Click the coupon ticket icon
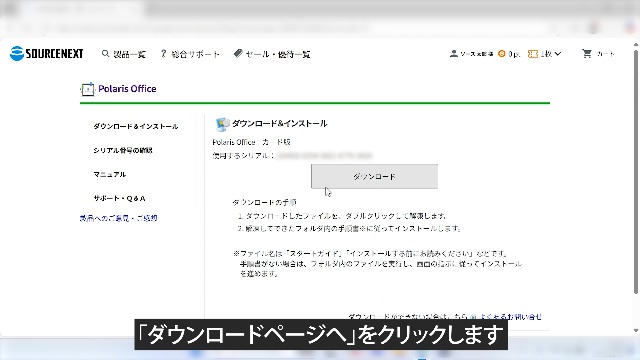 point(533,54)
